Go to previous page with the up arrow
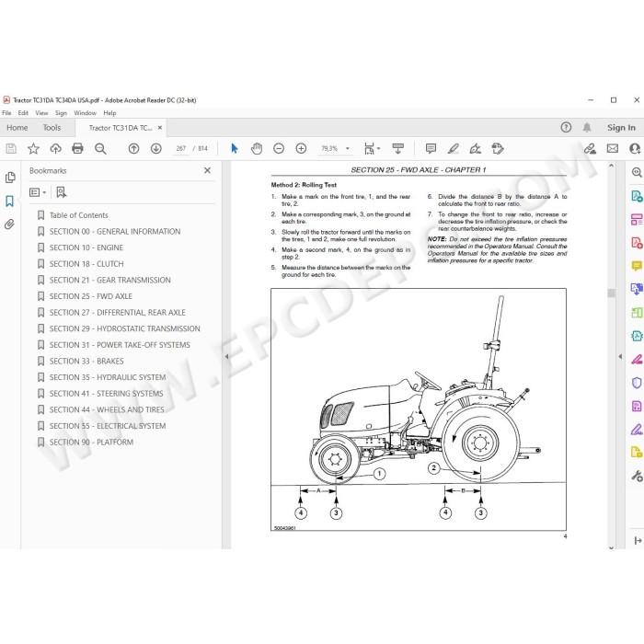Viewport: 644px width, 644px height. coord(133,148)
